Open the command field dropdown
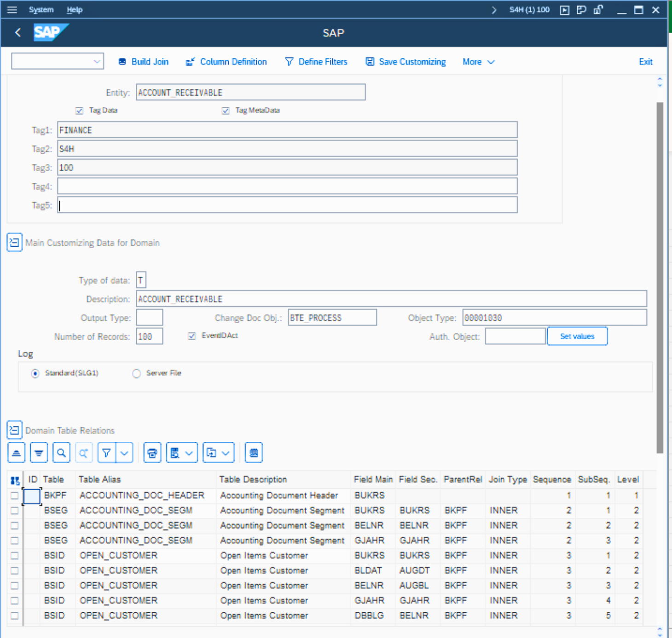 point(97,61)
